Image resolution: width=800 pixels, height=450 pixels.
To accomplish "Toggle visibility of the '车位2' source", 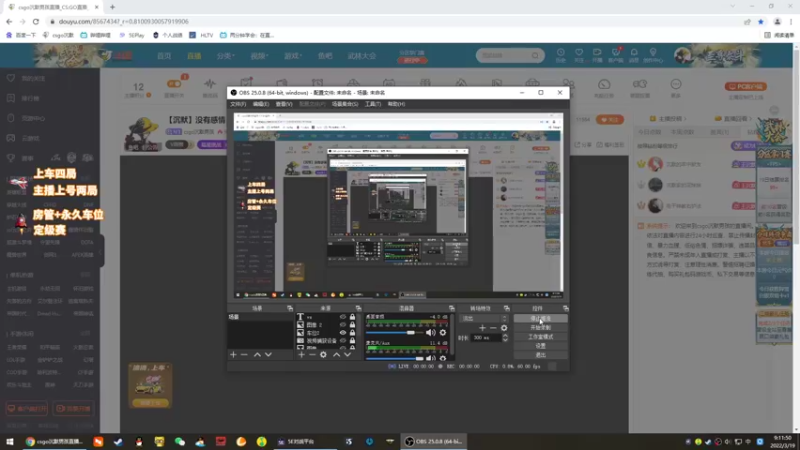I will pos(343,333).
